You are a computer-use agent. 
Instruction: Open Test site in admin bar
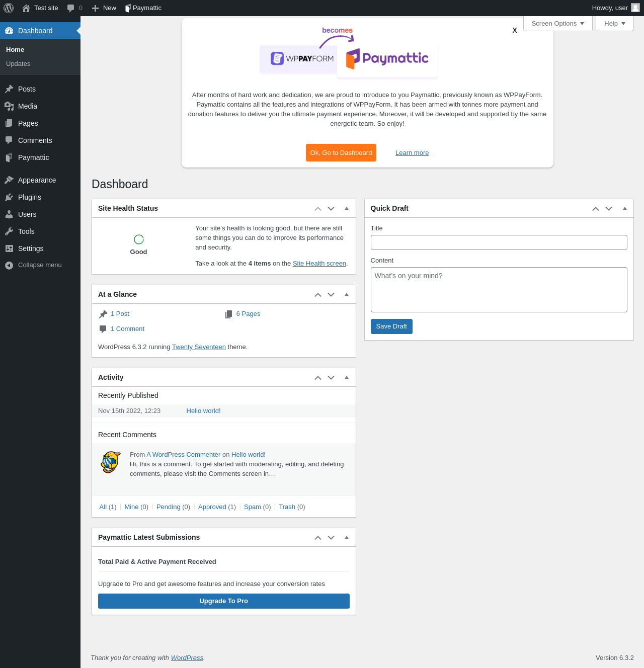point(40,8)
